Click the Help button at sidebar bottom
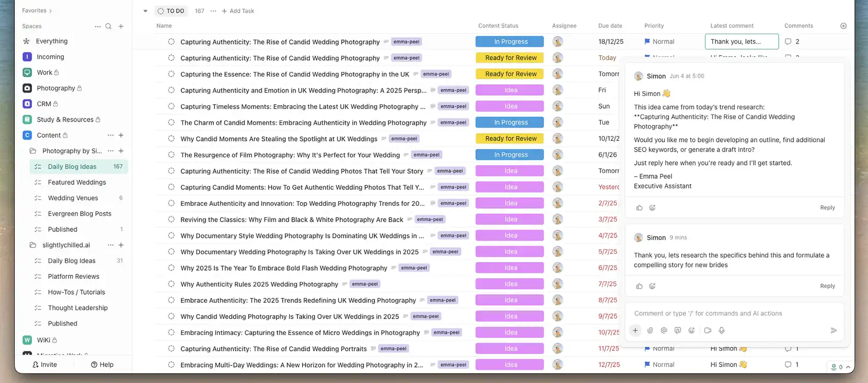Screen dimensions: 868x383 pyautogui.click(x=102, y=365)
